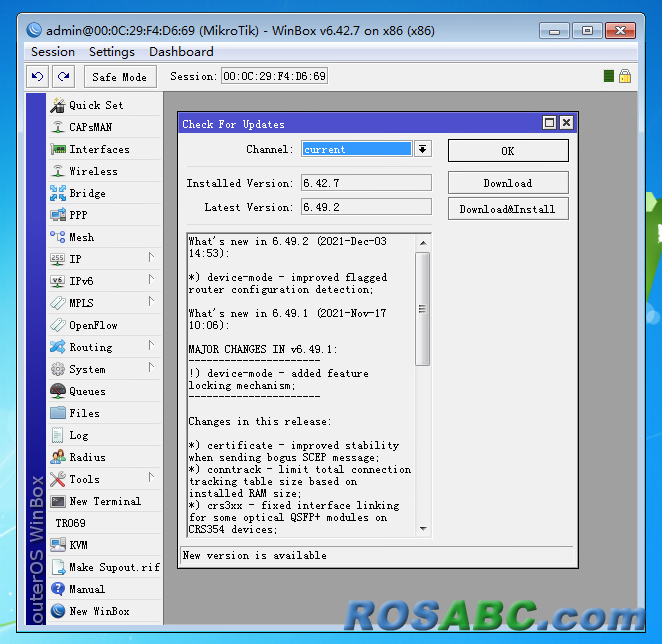Viewport: 662px width, 644px height.
Task: Click 'Changes in this release:' text
Action: (260, 421)
